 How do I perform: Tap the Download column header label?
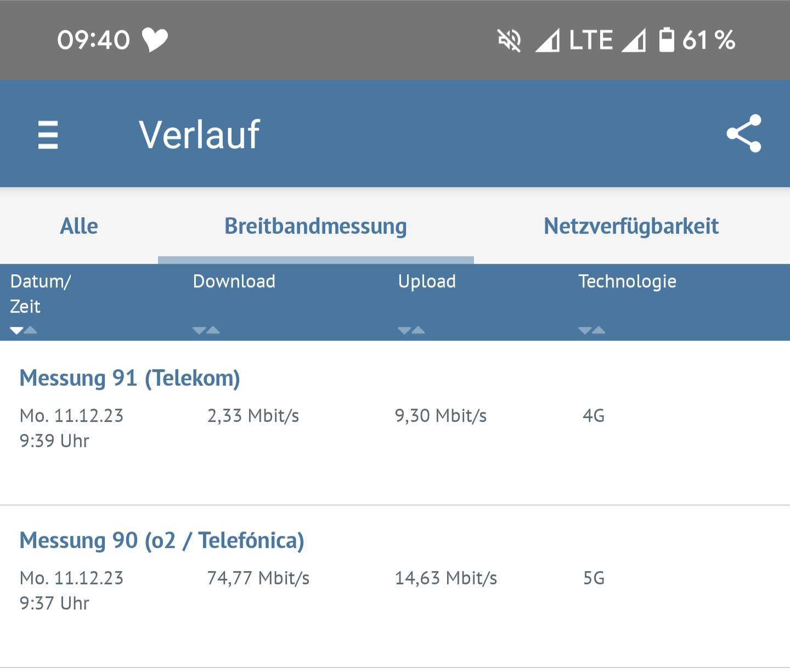(x=234, y=281)
